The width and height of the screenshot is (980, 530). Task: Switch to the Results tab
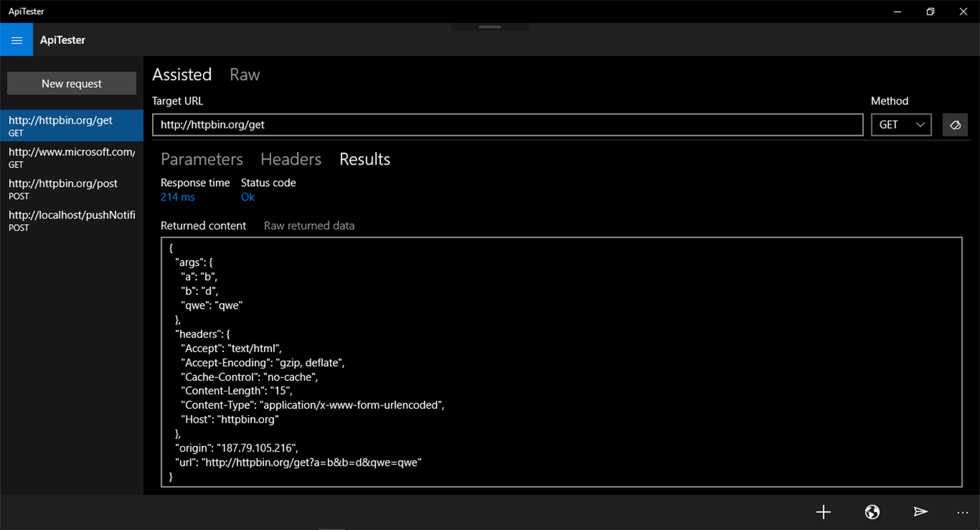tap(364, 159)
